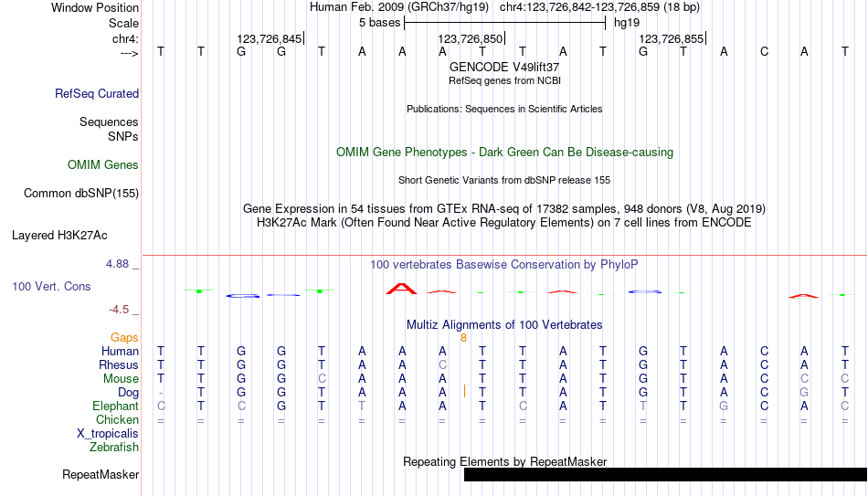Click the Sequences track label
The height and width of the screenshot is (496, 868).
point(109,121)
